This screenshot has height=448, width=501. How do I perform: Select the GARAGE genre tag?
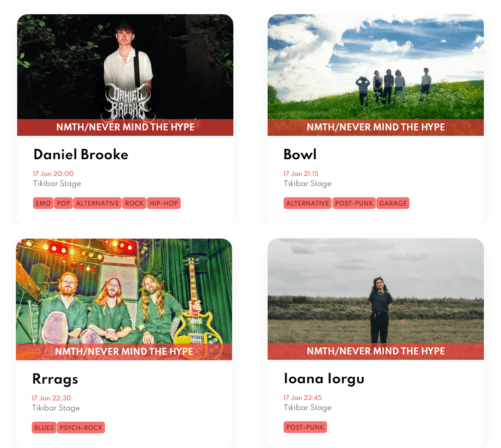(x=393, y=204)
